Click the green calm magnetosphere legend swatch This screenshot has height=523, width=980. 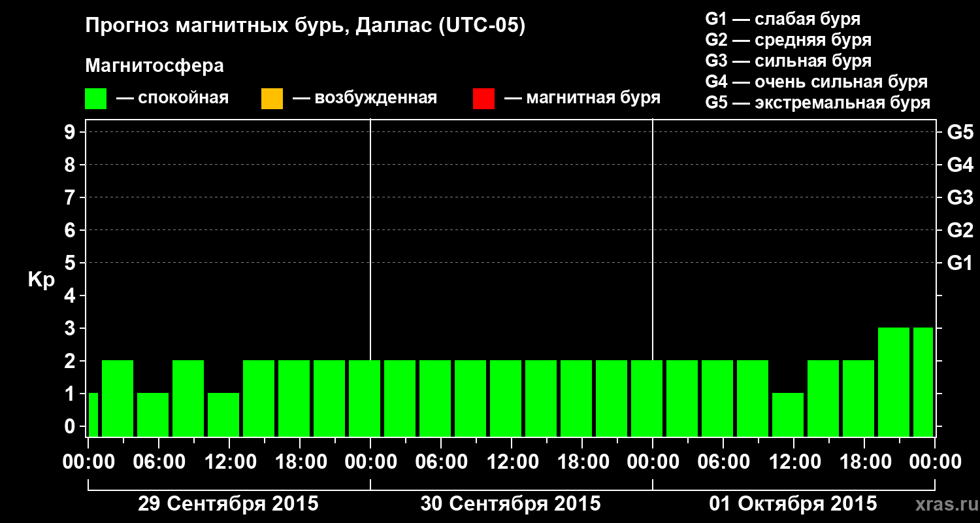[96, 99]
